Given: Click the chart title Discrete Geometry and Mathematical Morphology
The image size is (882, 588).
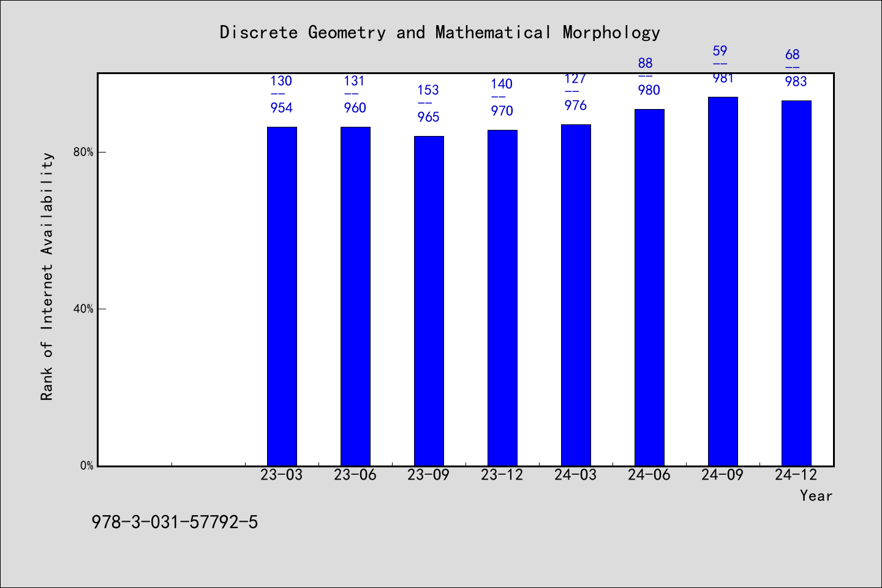Looking at the screenshot, I should click(440, 32).
